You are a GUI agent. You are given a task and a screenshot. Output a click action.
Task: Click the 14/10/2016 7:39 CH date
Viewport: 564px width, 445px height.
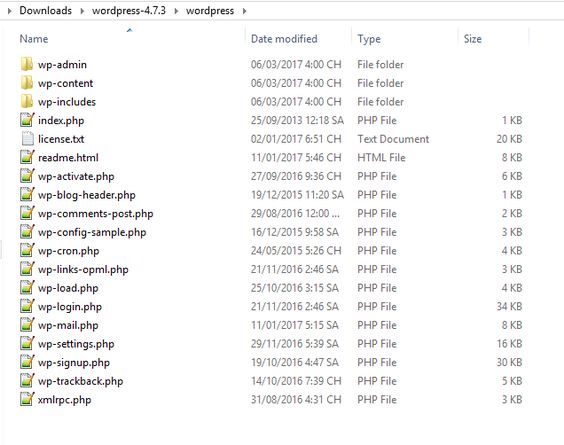[296, 381]
